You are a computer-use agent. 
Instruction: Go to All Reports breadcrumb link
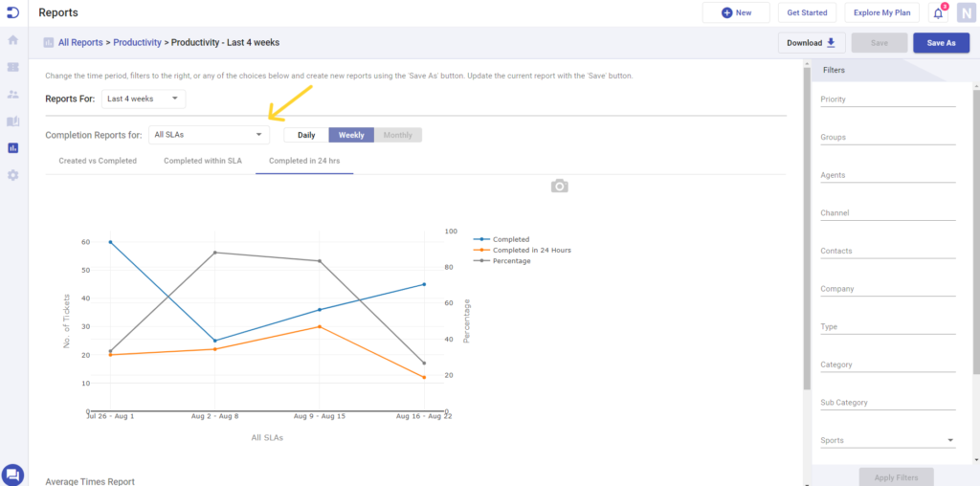coord(80,42)
